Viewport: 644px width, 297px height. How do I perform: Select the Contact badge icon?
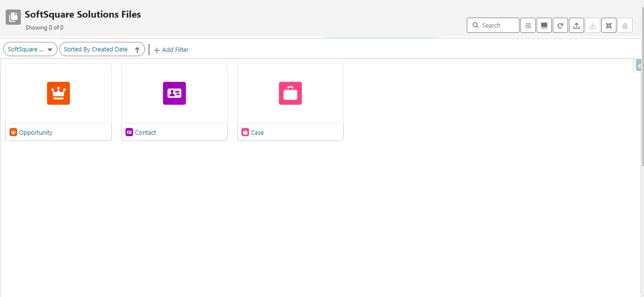174,93
